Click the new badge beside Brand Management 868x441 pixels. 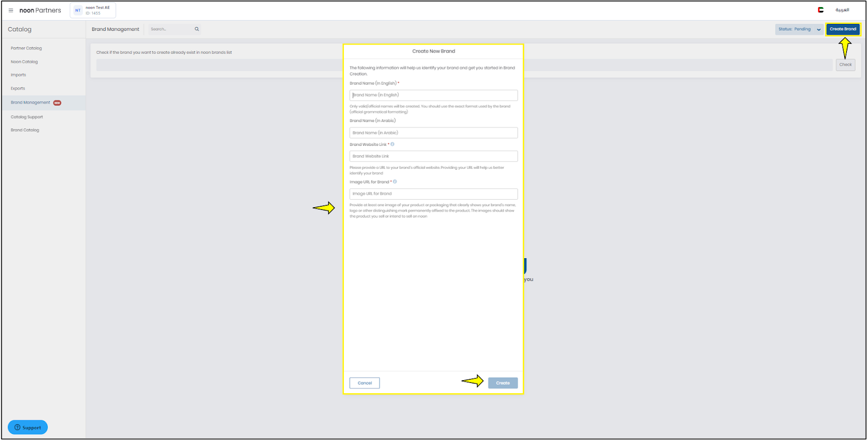tap(57, 103)
